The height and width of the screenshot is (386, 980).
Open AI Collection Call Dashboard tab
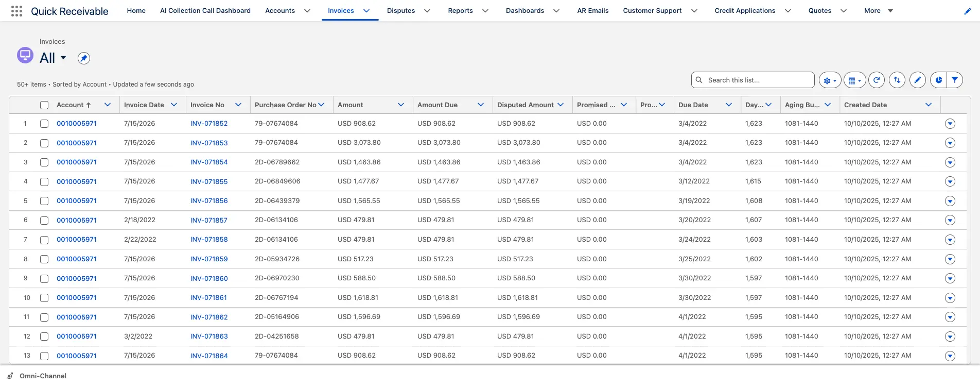pyautogui.click(x=205, y=11)
